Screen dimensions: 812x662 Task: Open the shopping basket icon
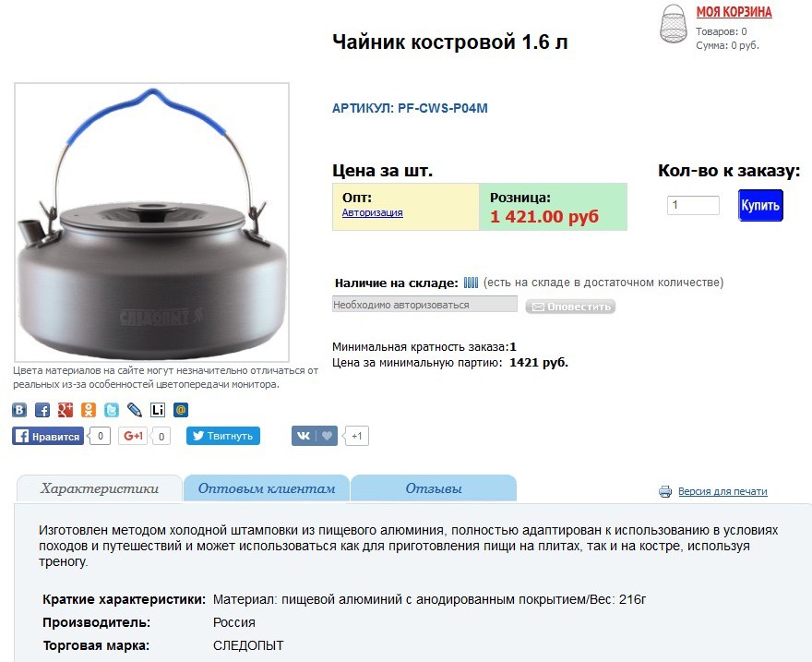674,24
